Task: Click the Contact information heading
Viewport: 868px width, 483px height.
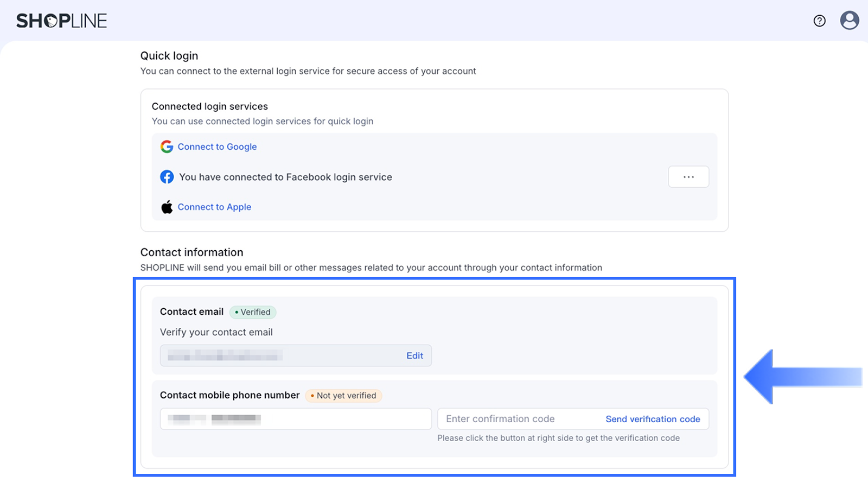Action: tap(192, 252)
